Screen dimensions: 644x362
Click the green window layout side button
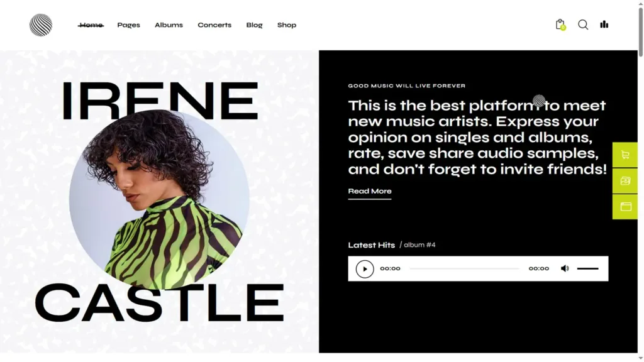click(x=625, y=206)
